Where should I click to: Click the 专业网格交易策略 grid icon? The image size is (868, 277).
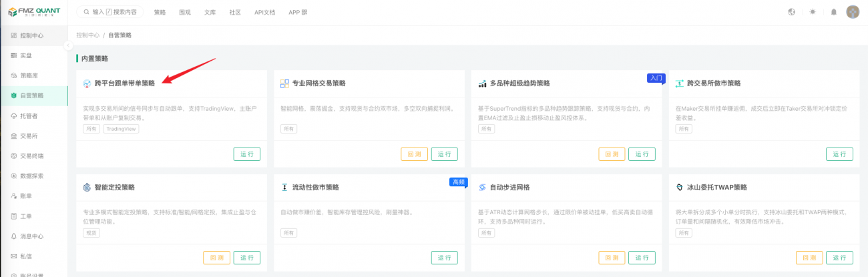284,83
